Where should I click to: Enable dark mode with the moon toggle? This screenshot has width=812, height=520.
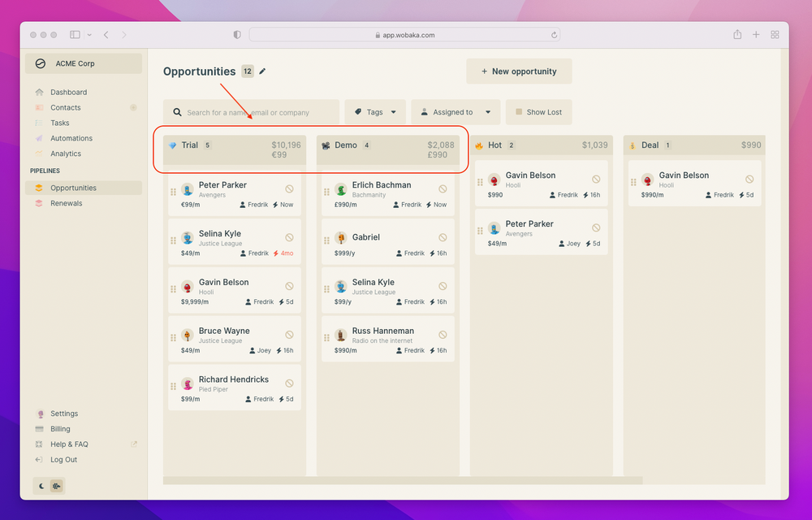(41, 485)
